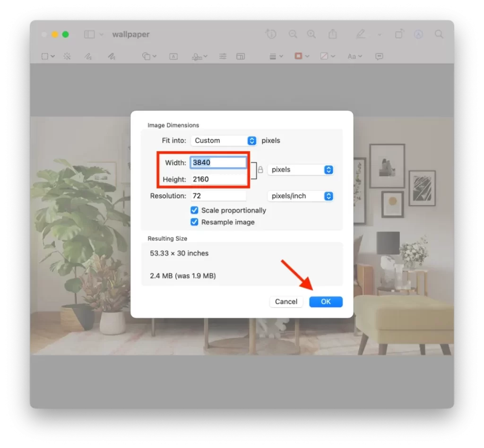
Task: Click the Annotate speech bubble icon
Action: 379,56
